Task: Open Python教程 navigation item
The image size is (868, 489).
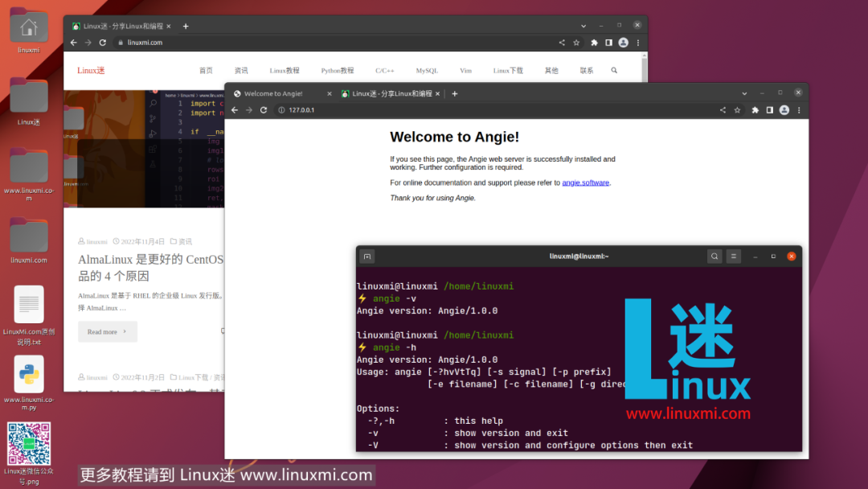Action: coord(337,70)
